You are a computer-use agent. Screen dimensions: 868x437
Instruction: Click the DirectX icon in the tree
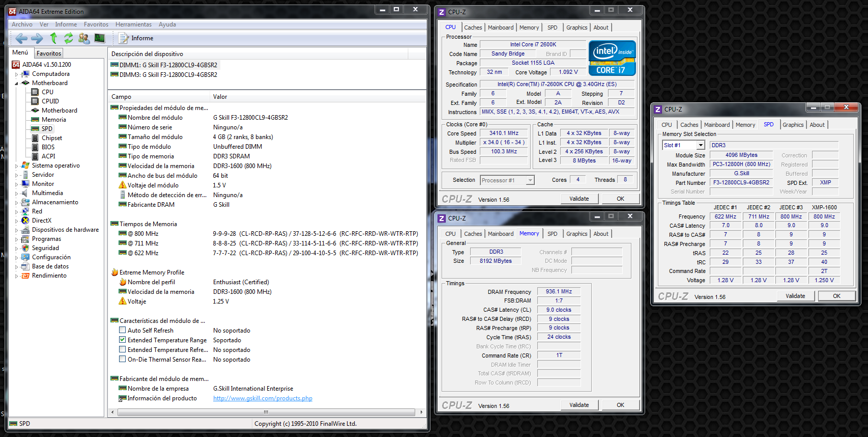click(25, 221)
